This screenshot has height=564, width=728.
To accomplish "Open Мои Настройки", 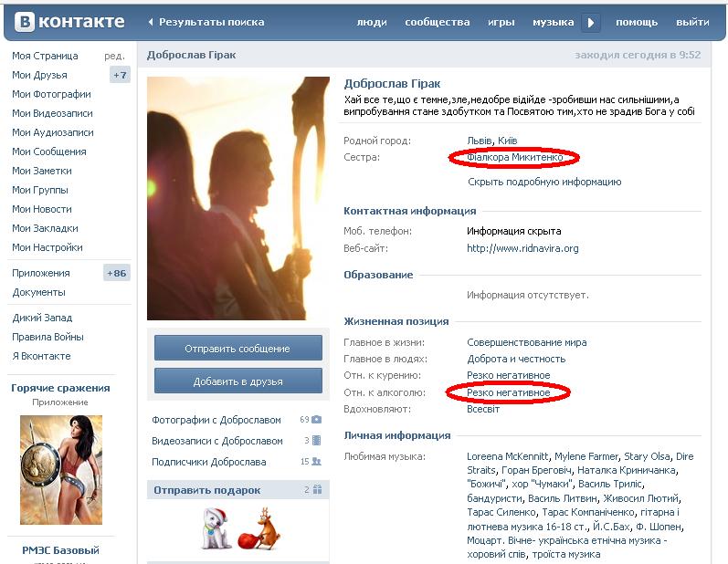I will click(x=47, y=247).
